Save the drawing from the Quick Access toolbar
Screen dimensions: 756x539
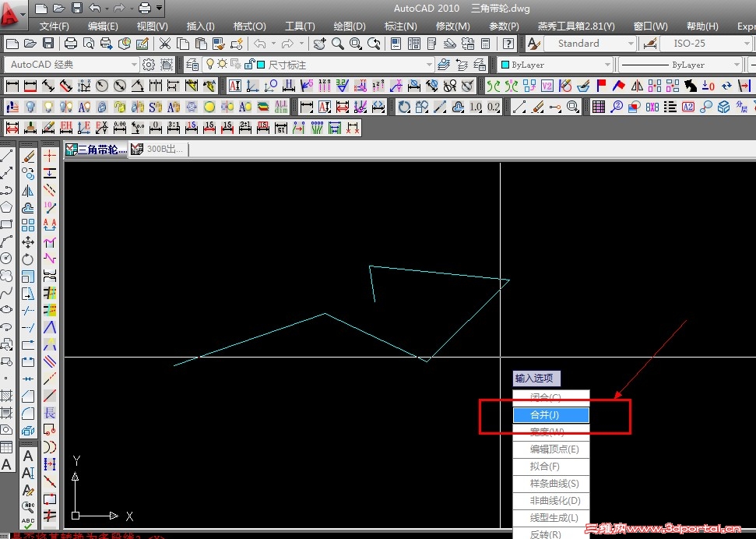[x=76, y=8]
